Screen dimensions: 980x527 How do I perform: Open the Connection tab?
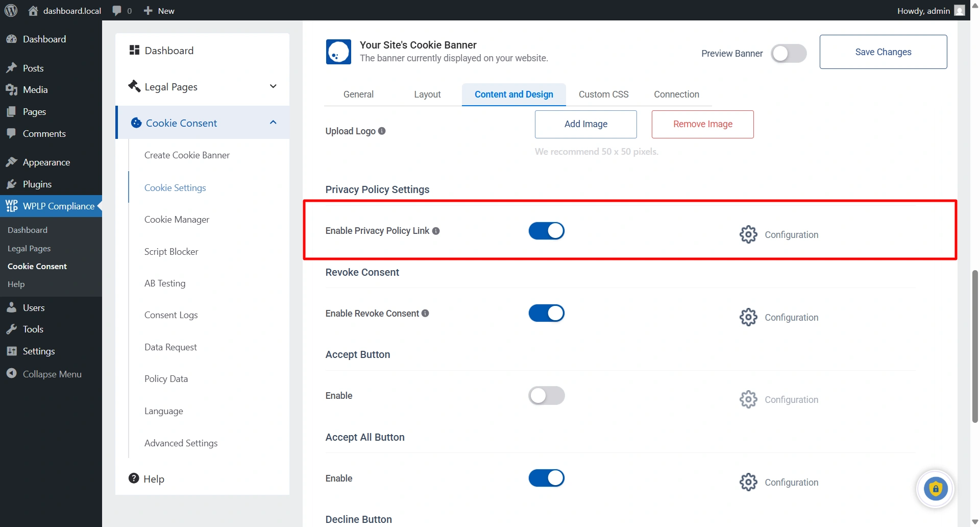676,94
